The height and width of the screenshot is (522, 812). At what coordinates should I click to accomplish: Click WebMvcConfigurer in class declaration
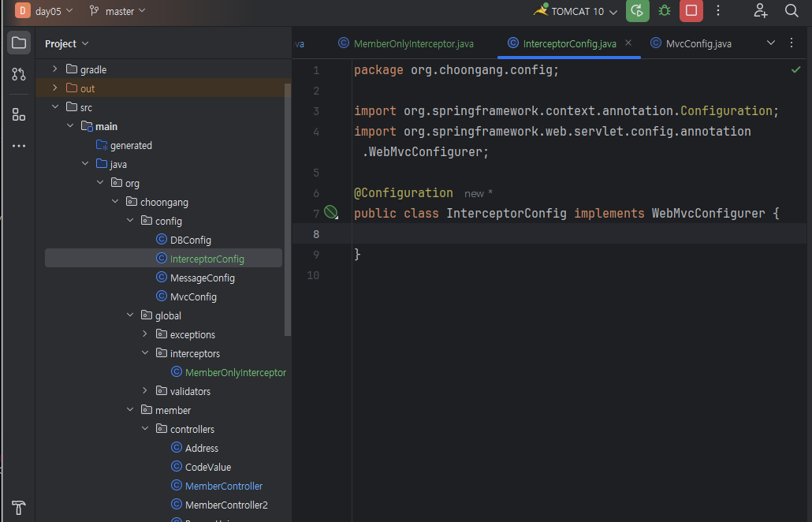tap(708, 214)
